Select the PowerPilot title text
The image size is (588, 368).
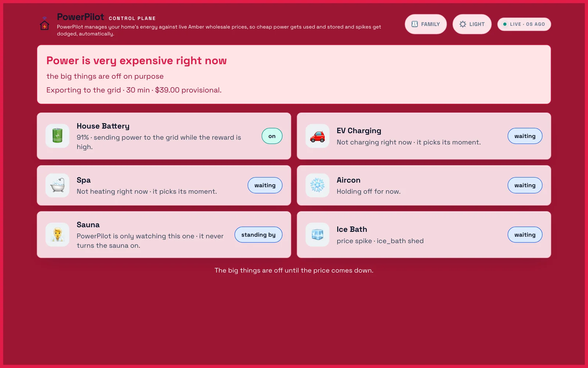pyautogui.click(x=80, y=17)
